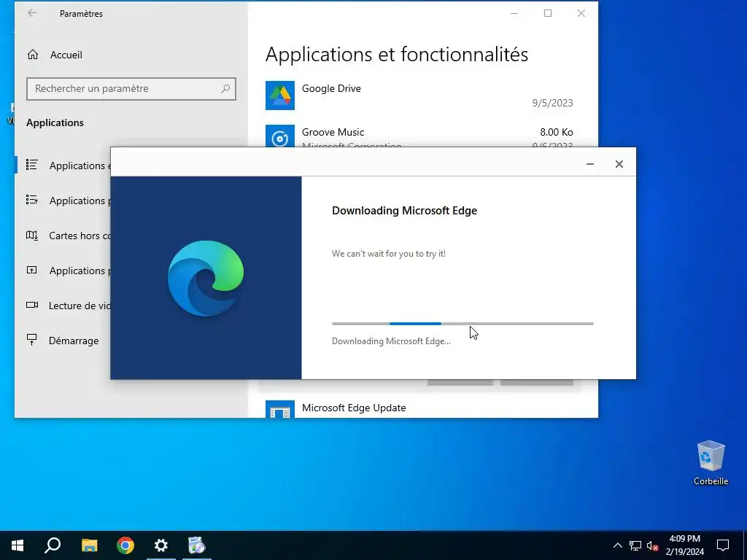
Task: Select the Microsoft Edge Update icon
Action: pos(279,409)
